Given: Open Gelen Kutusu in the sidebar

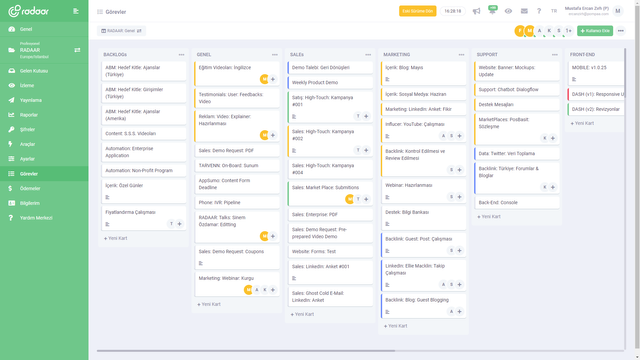Looking at the screenshot, I should click(44, 71).
